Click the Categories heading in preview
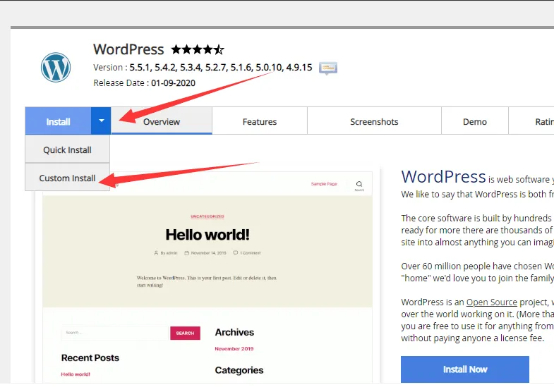Viewport: 554px width, 392px height. [x=239, y=370]
